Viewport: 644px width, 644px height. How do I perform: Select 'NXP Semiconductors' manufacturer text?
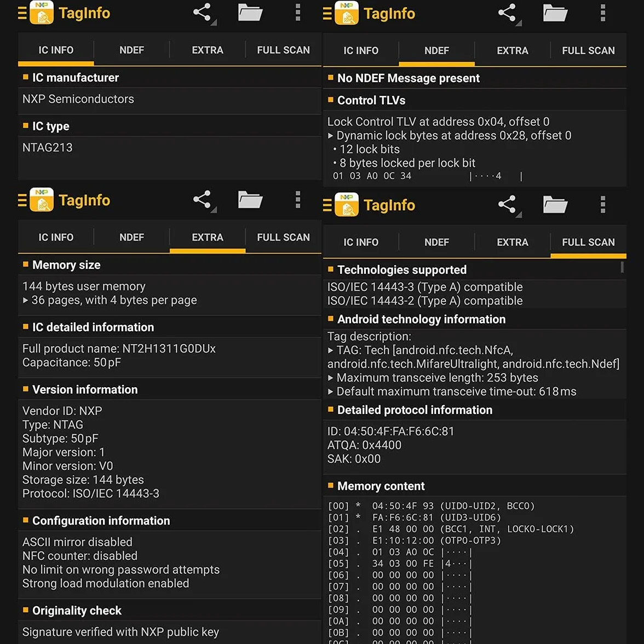pos(78,99)
